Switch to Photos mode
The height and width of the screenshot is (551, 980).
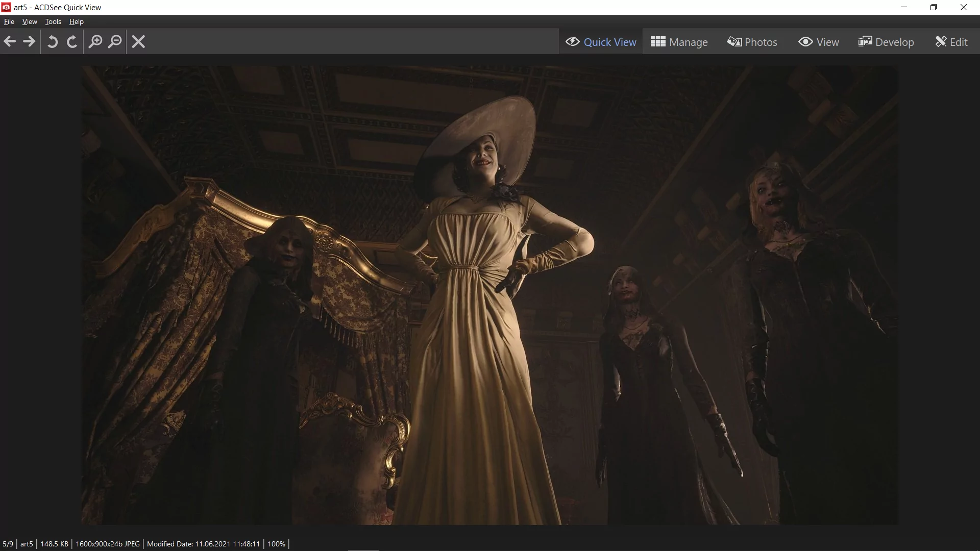(x=752, y=42)
